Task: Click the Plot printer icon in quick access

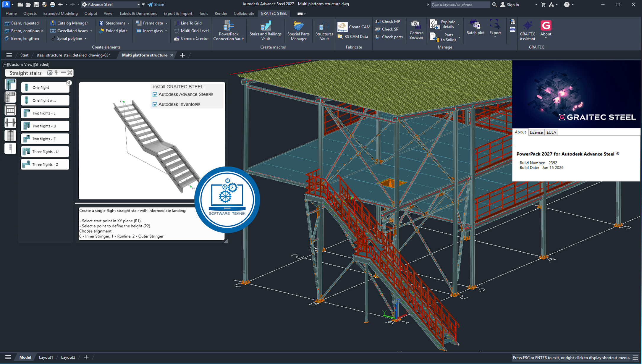Action: click(x=52, y=4)
